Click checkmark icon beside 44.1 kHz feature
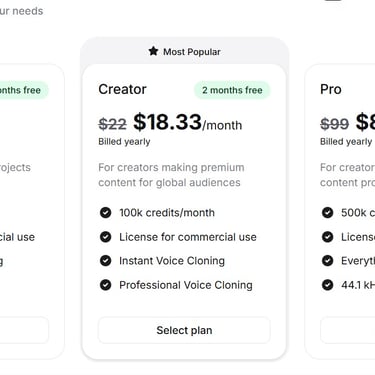The height and width of the screenshot is (375, 375). pos(327,285)
